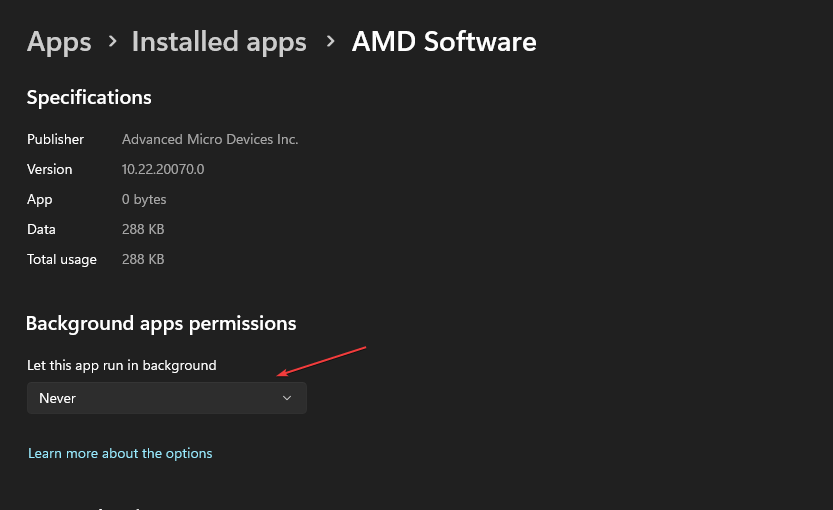Navigate to the Installed apps breadcrumb
The height and width of the screenshot is (510, 833).
[x=219, y=42]
